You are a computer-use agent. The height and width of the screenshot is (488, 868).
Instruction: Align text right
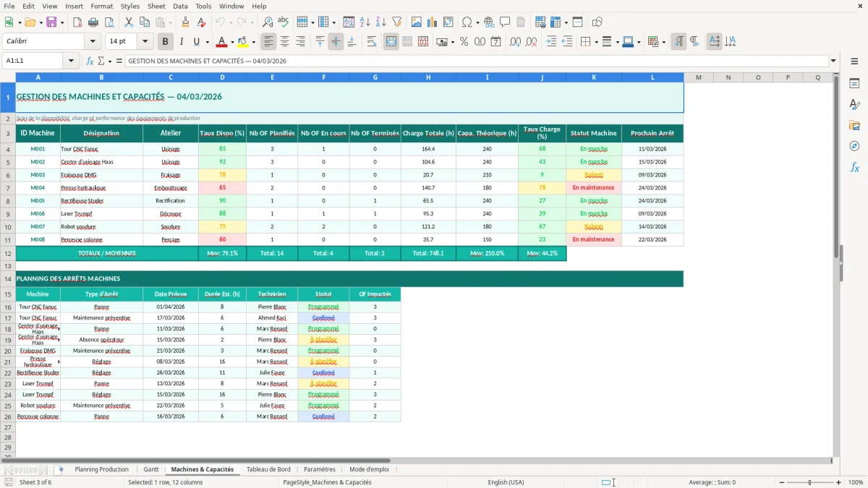tap(300, 42)
